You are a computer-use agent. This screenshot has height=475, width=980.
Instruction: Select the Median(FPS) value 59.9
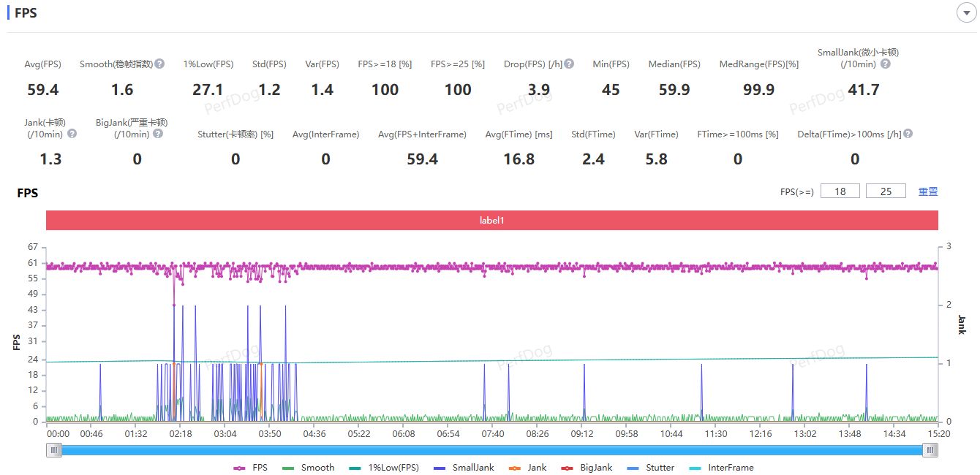(674, 90)
